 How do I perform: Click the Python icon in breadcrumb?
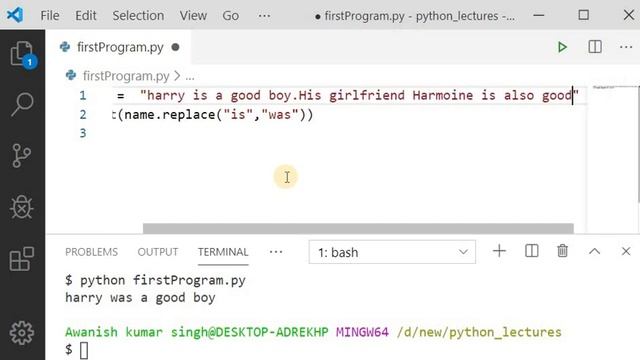coord(71,75)
